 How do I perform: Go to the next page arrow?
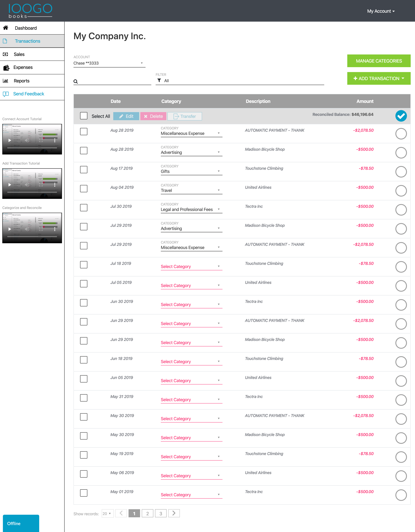pyautogui.click(x=174, y=513)
